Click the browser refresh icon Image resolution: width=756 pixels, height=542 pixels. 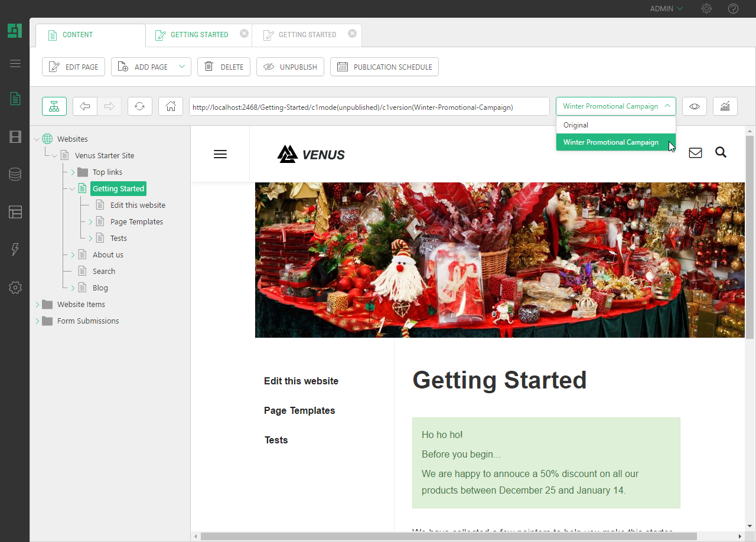(x=139, y=106)
